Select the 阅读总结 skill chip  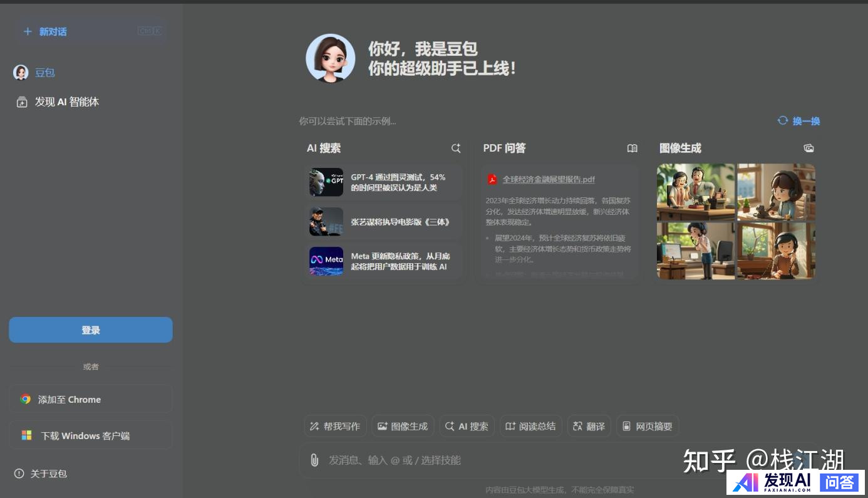pyautogui.click(x=530, y=426)
